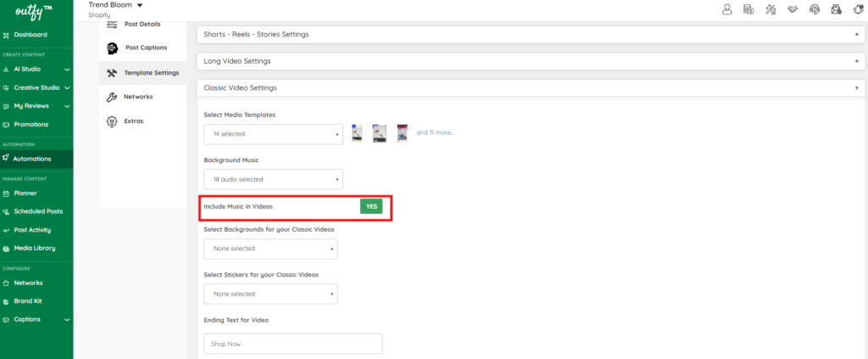Screen dimensions: 868x359
Task: Click the Creative Studio icon
Action: point(6,88)
